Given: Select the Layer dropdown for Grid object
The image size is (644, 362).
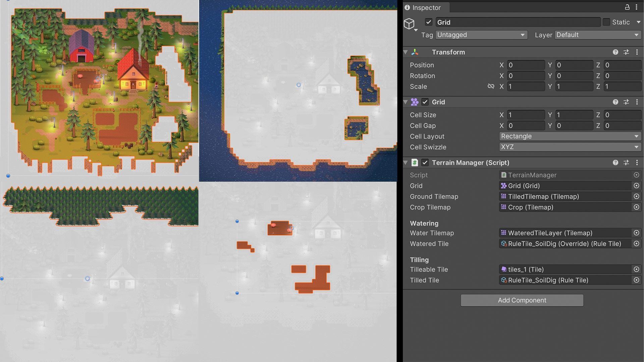Looking at the screenshot, I should pyautogui.click(x=596, y=35).
